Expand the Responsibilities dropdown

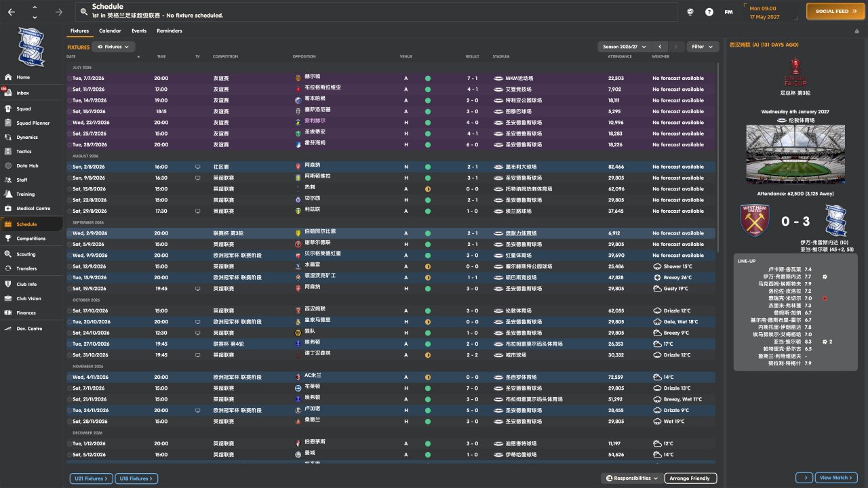[x=631, y=479]
